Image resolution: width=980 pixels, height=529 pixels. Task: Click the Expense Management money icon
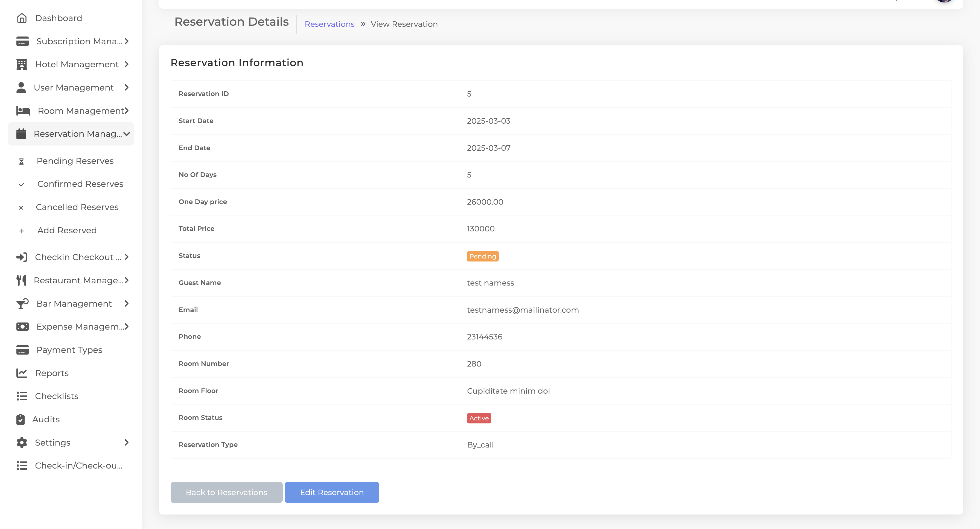[22, 327]
